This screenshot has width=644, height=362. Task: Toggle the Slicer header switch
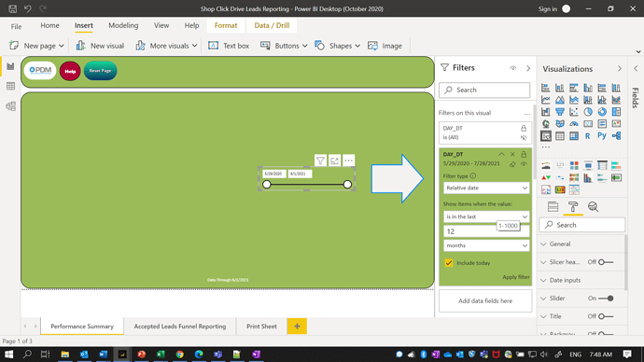pyautogui.click(x=606, y=262)
